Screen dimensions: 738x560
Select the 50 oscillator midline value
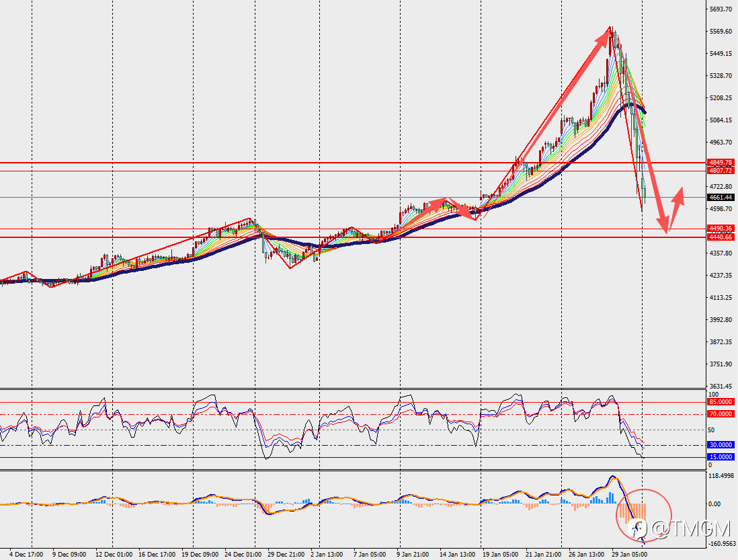pos(712,430)
